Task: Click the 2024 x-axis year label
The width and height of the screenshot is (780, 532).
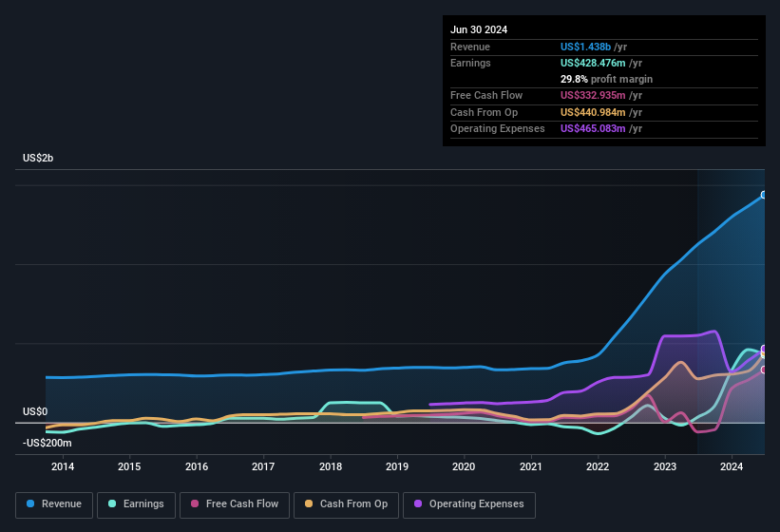Action: (732, 466)
